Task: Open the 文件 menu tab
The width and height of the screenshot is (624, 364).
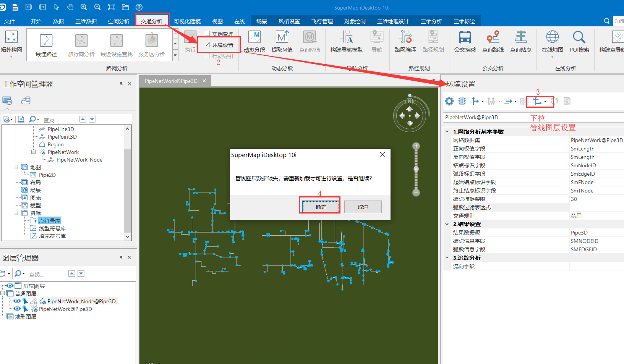Action: point(10,21)
